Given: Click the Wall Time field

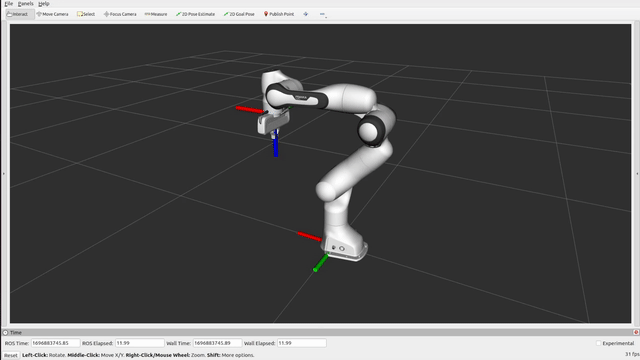Looking at the screenshot, I should tap(217, 343).
